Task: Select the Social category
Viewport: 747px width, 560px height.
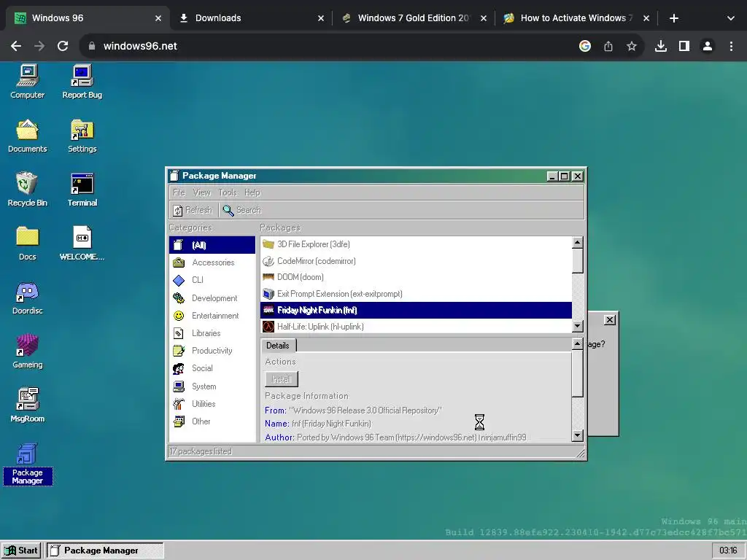Action: pyautogui.click(x=212, y=368)
